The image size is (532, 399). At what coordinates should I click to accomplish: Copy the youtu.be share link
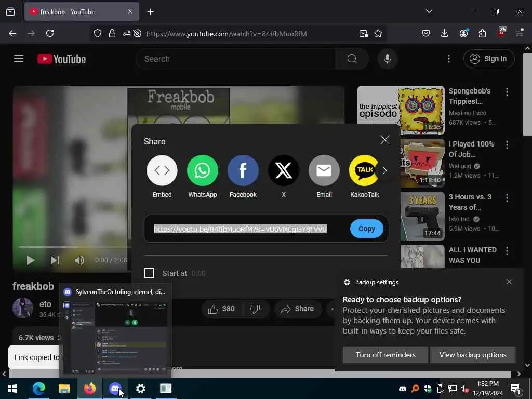point(366,229)
